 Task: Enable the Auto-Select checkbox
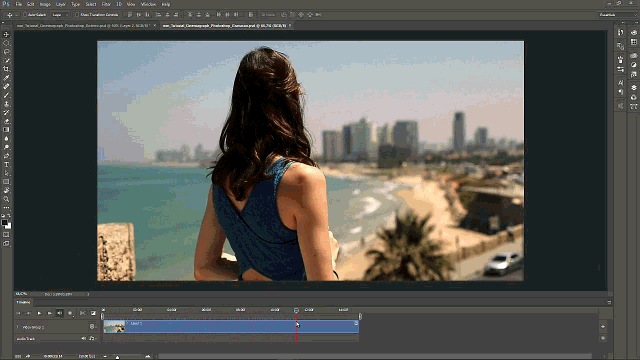click(x=24, y=15)
